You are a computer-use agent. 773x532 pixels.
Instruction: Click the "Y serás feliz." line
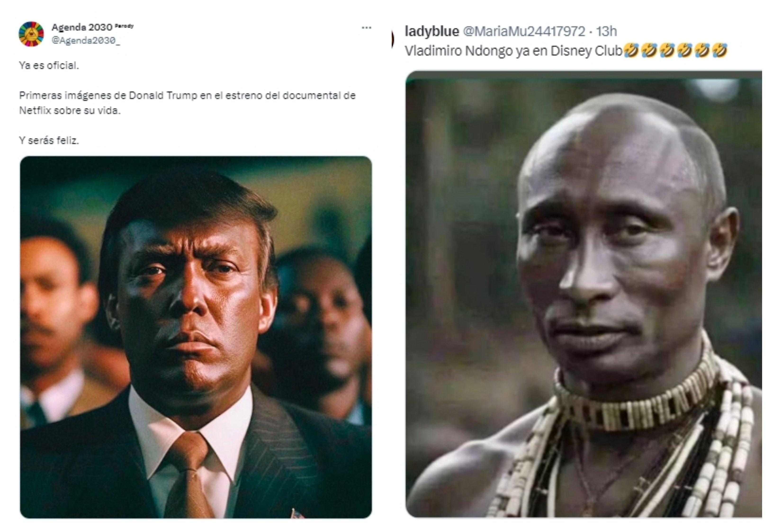click(x=49, y=141)
